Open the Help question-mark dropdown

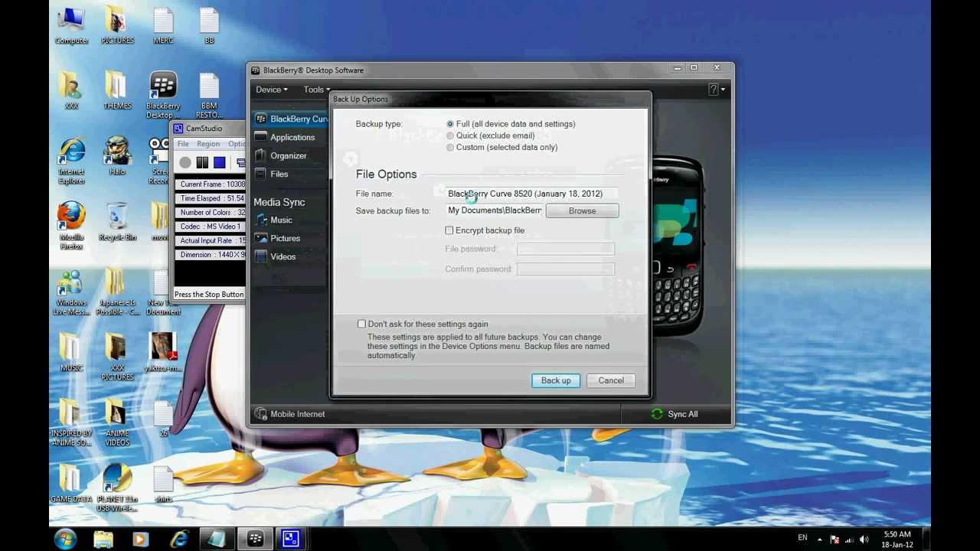(717, 90)
